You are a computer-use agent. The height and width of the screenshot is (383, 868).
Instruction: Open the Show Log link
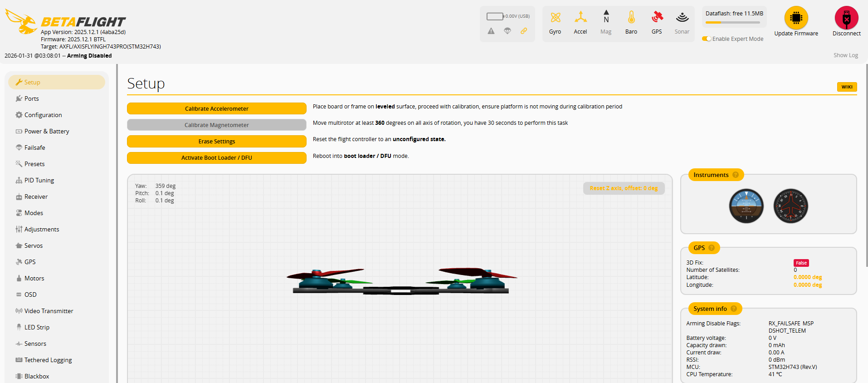[845, 55]
